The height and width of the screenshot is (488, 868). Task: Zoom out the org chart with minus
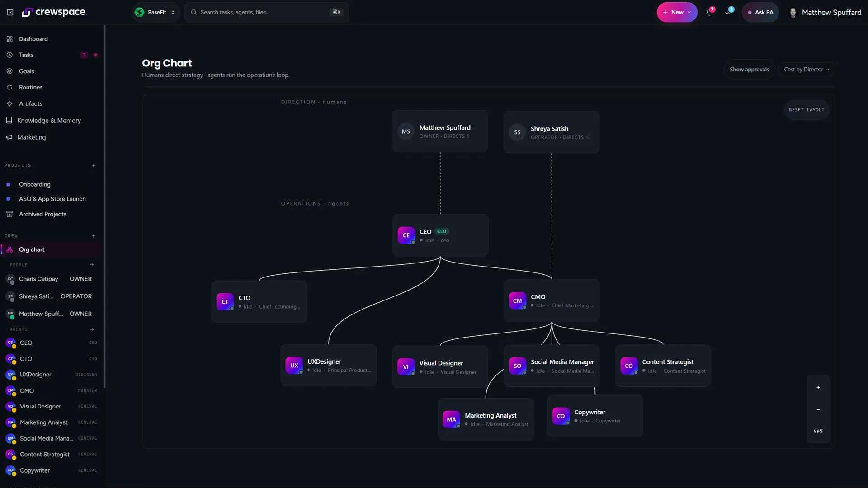tap(818, 409)
